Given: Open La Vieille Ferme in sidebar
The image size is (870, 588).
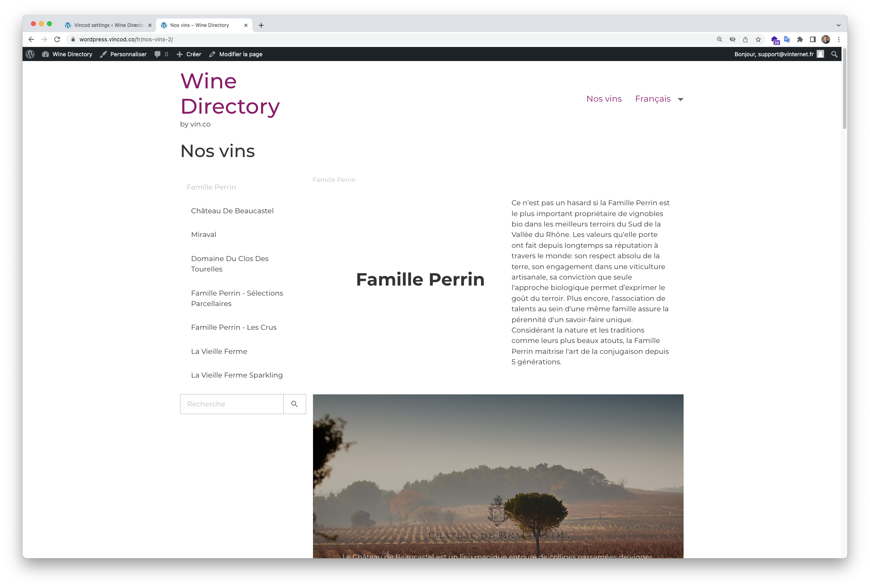Looking at the screenshot, I should coord(219,351).
